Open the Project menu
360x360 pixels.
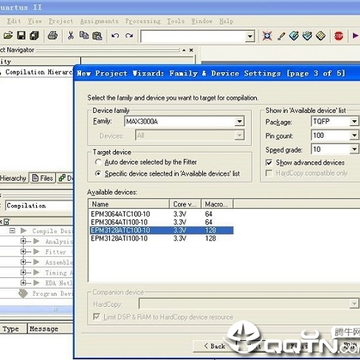(61, 21)
